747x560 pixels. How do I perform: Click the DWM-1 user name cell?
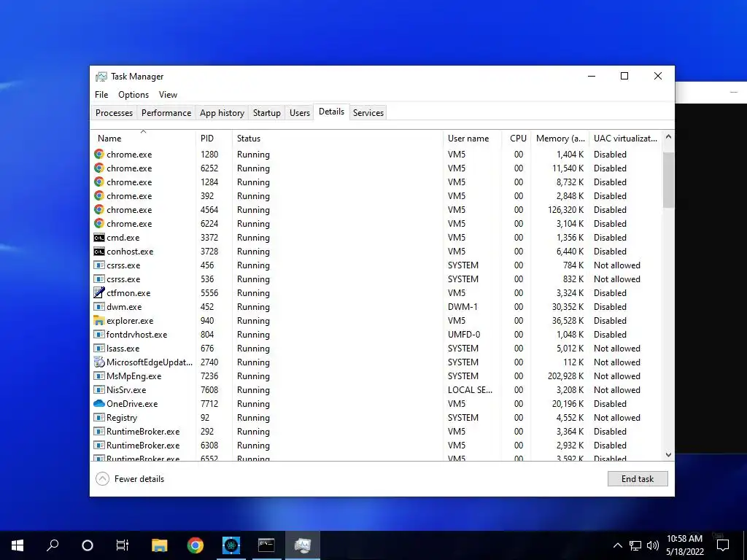coord(462,307)
